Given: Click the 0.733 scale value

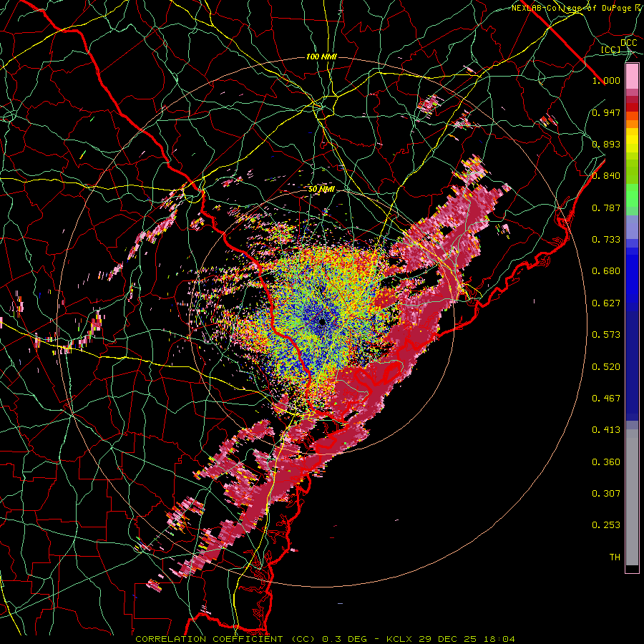Looking at the screenshot, I should (606, 240).
